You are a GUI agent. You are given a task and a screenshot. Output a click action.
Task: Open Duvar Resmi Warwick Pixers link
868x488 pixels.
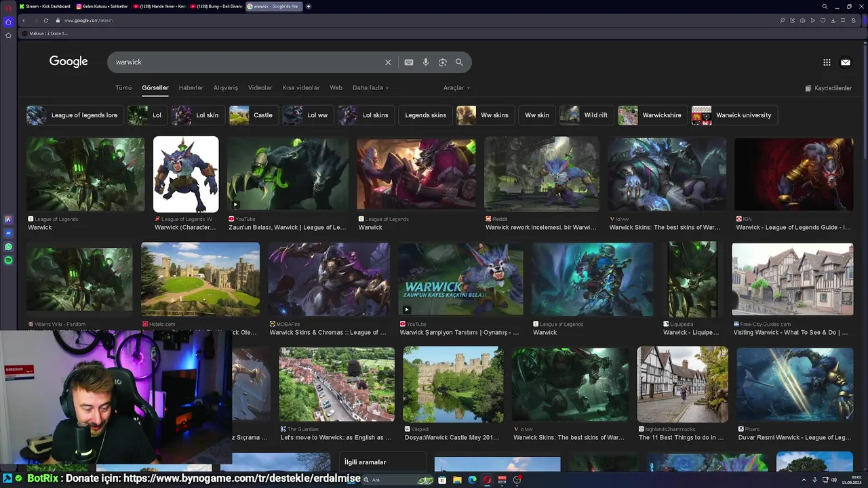tap(793, 438)
